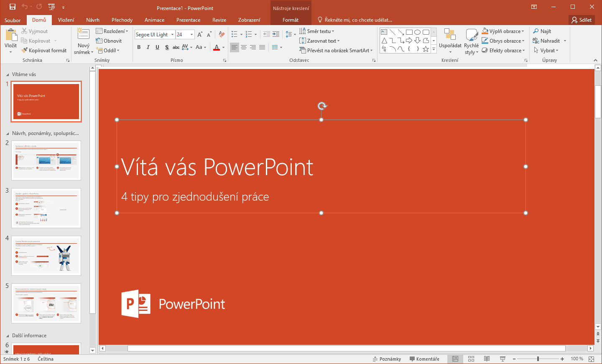Click the Save icon in quick access toolbar
The image size is (602, 364).
pos(13,7)
